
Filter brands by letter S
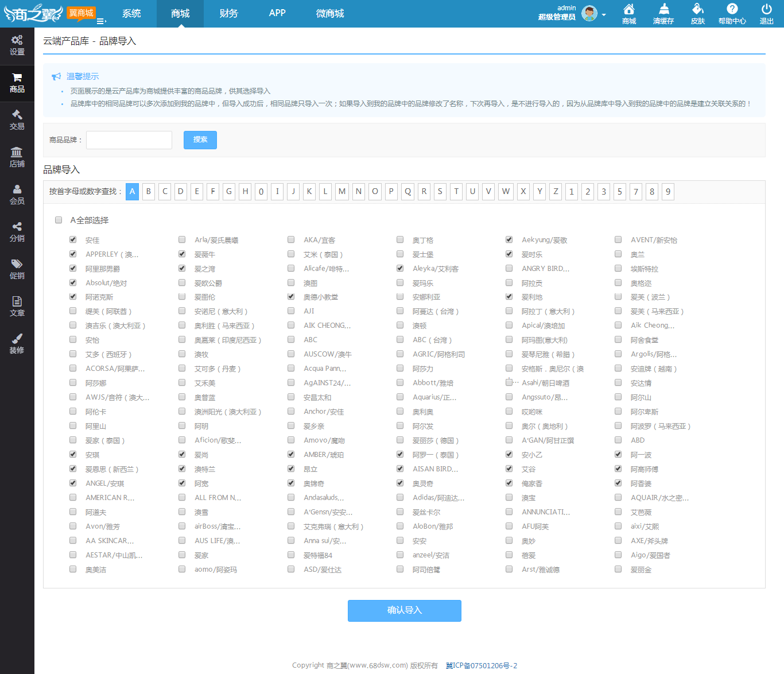[x=440, y=192]
